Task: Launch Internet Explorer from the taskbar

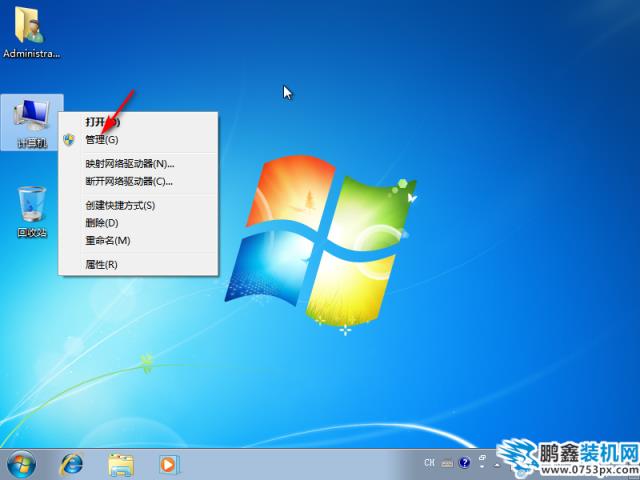Action: pos(71,465)
